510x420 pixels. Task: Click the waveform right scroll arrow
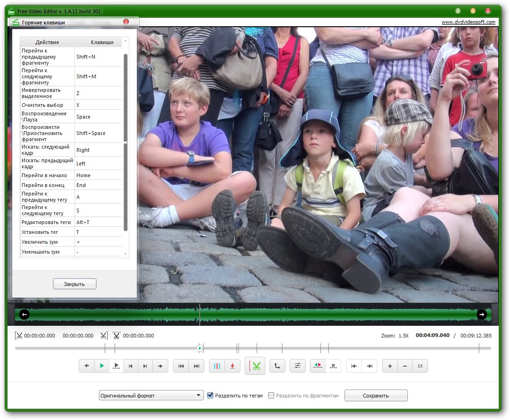[482, 315]
